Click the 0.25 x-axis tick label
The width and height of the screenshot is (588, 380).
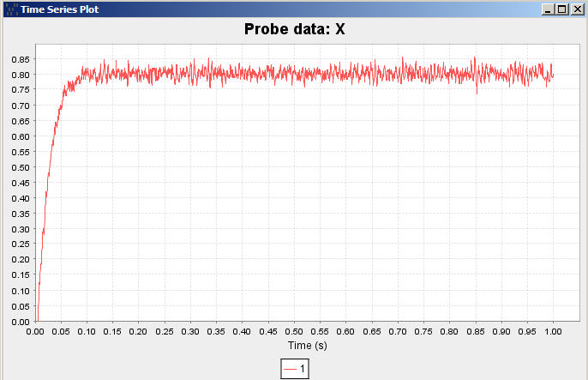[x=165, y=332]
